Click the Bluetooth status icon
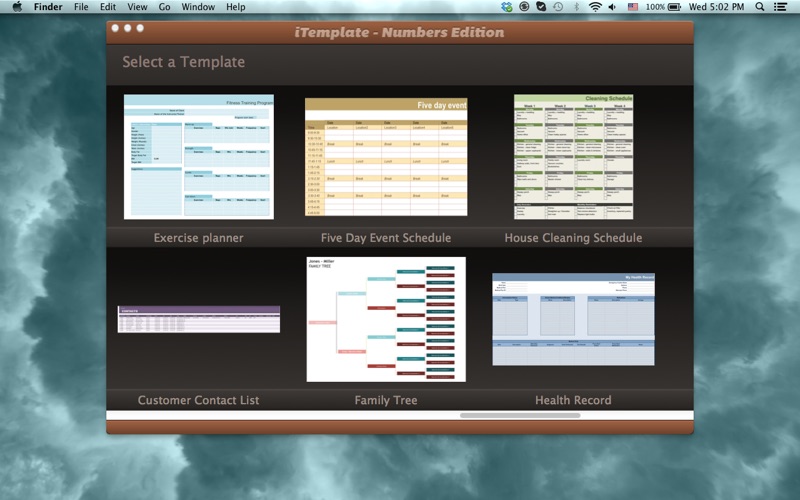Screen dimensions: 800x500 577,7
